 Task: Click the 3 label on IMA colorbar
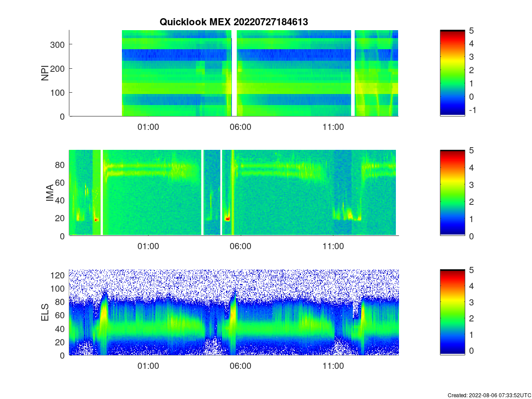[472, 184]
